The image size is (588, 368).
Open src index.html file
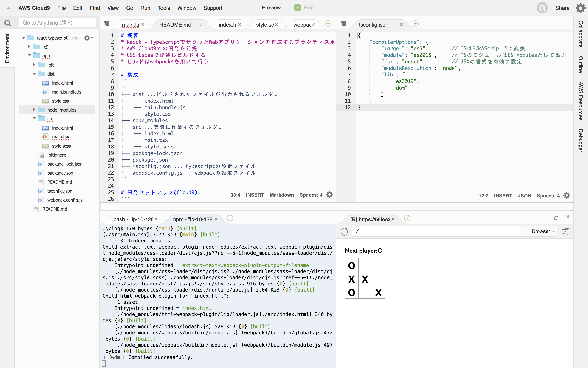[62, 128]
